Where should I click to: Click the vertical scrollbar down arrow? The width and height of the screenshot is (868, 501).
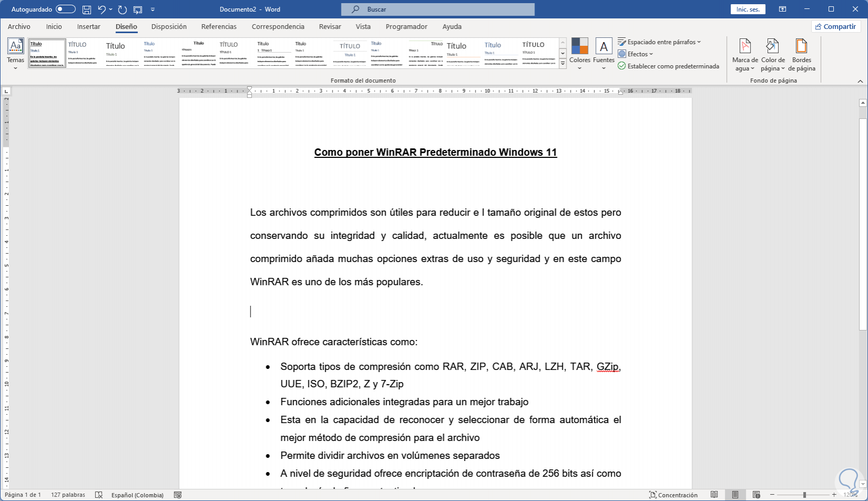863,484
